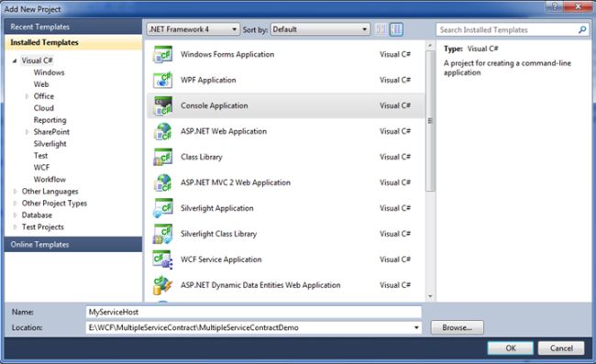Select the Other Languages label
Image resolution: width=596 pixels, height=364 pixels.
pos(50,192)
